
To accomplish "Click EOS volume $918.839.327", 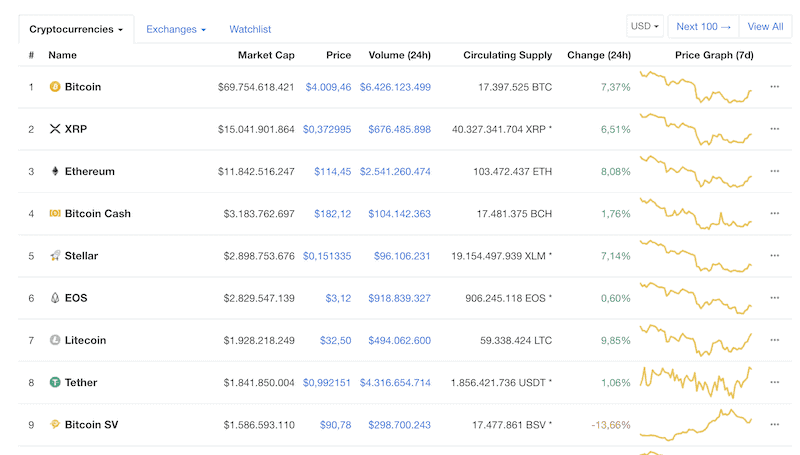I will (399, 298).
